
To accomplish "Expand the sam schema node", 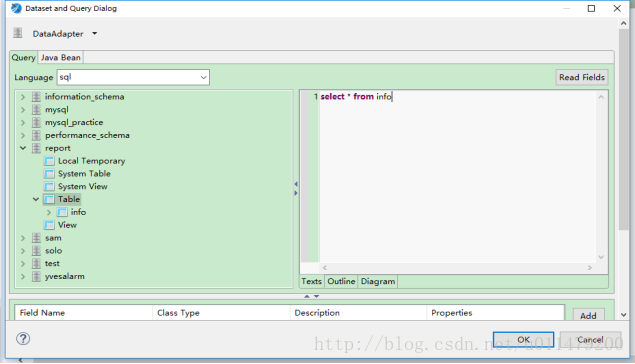I will click(x=23, y=238).
